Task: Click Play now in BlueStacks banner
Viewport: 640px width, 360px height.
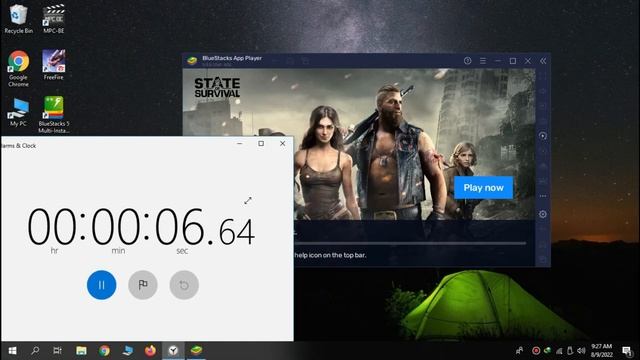Action: [483, 188]
